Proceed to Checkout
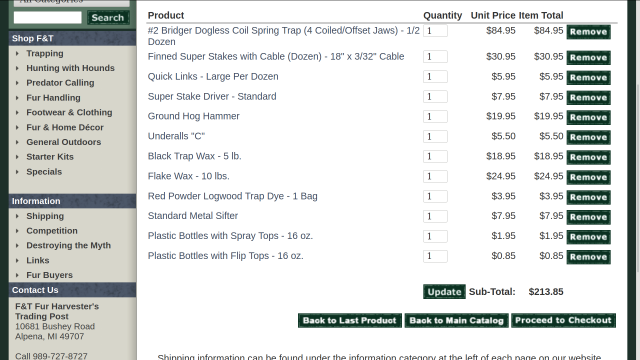 tap(563, 320)
